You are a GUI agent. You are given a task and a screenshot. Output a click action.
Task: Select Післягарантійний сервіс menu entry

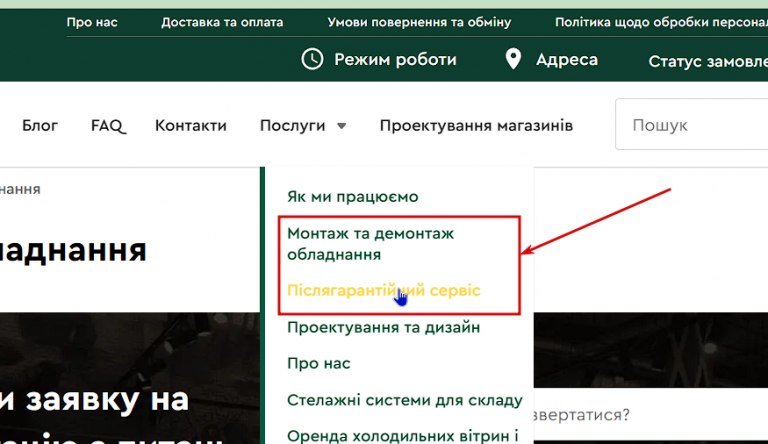[384, 291]
